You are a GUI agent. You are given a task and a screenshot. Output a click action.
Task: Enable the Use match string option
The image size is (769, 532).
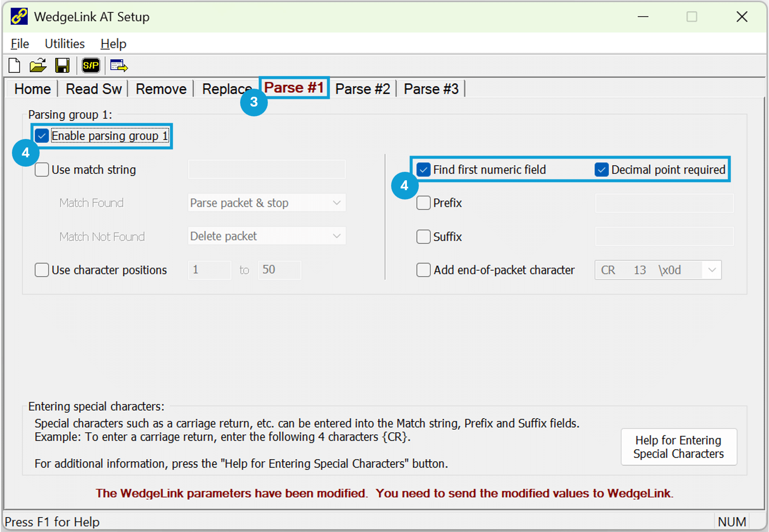[41, 169]
